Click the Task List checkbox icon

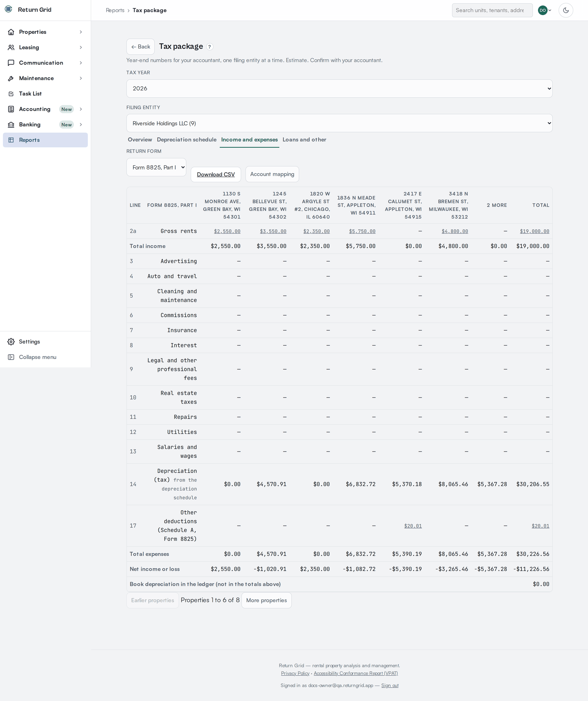click(11, 94)
